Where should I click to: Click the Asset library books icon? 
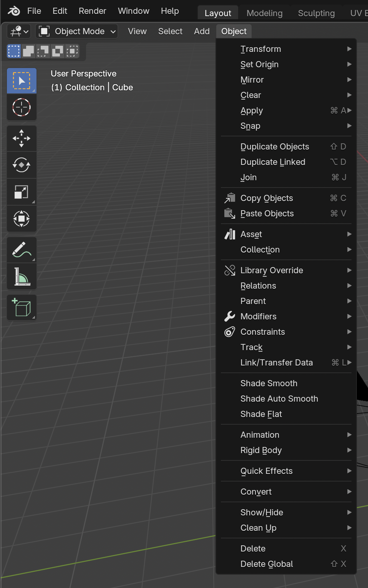230,234
